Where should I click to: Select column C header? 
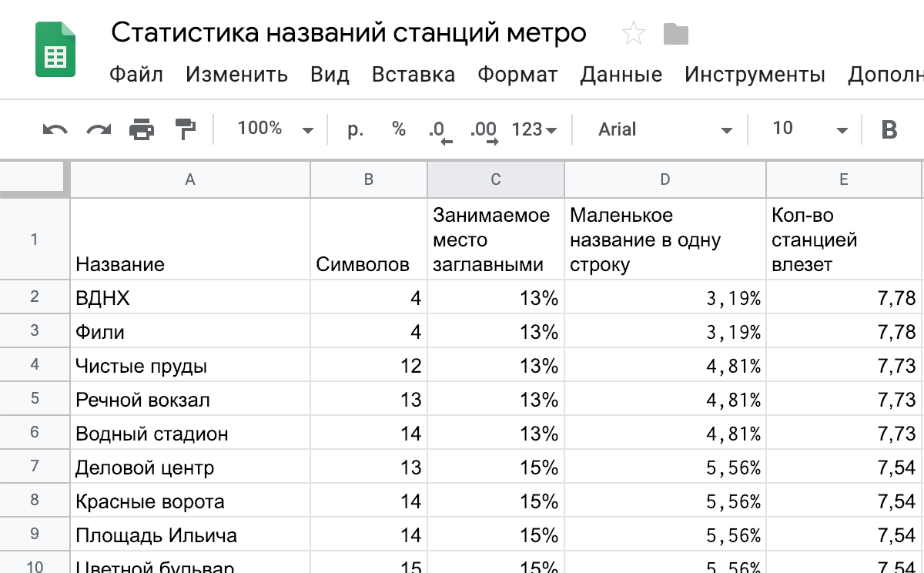click(495, 179)
